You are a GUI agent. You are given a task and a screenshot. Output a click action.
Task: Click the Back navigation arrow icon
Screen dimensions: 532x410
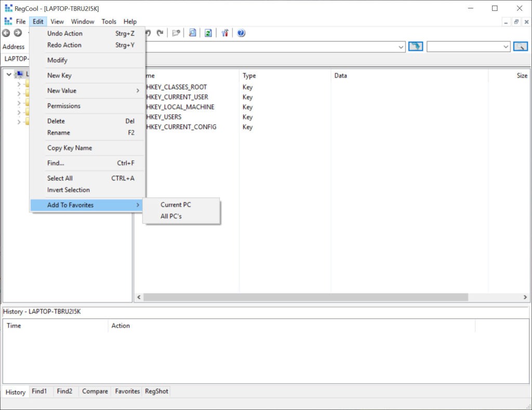(x=6, y=33)
